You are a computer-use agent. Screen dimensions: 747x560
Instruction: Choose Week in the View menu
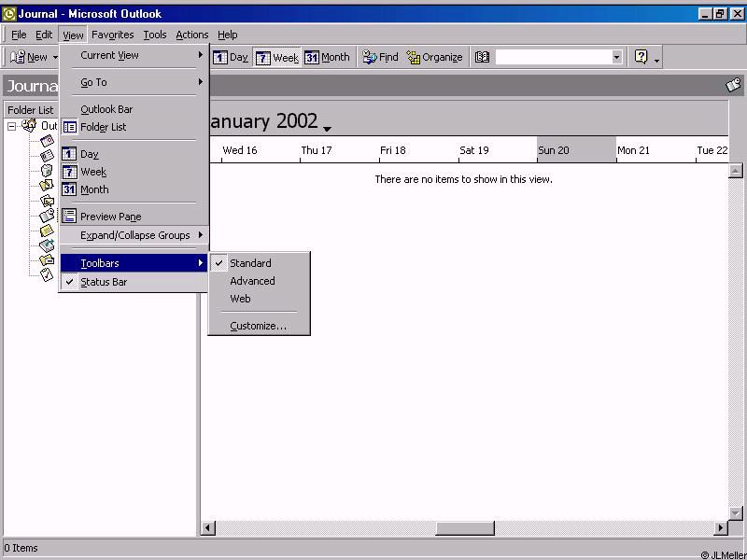point(134,172)
